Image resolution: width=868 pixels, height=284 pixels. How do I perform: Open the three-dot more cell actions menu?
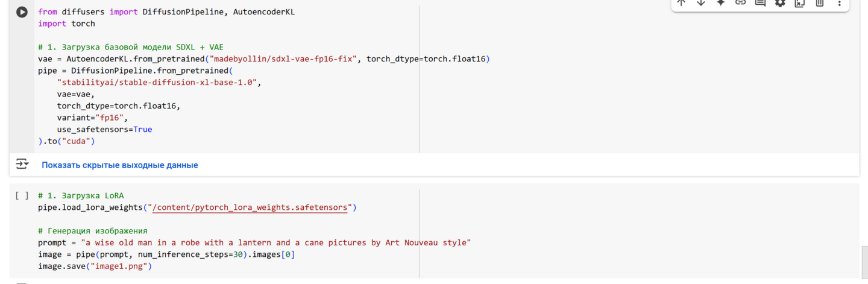pyautogui.click(x=839, y=3)
